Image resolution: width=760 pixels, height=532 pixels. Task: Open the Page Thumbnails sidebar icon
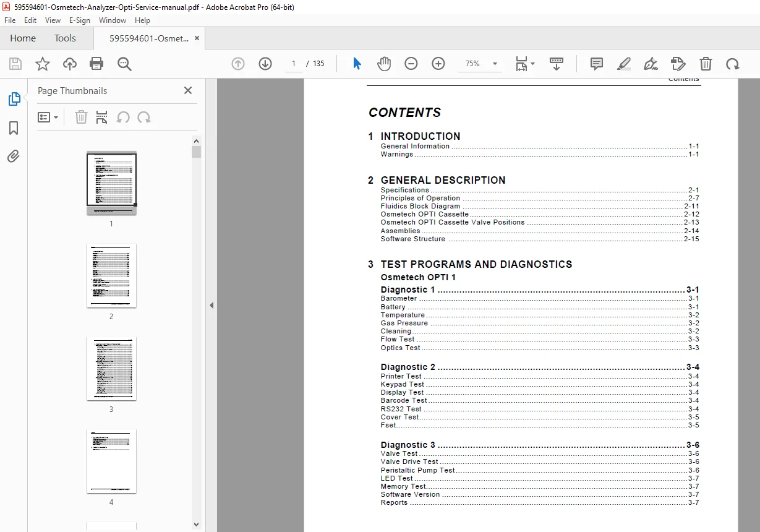click(x=14, y=99)
